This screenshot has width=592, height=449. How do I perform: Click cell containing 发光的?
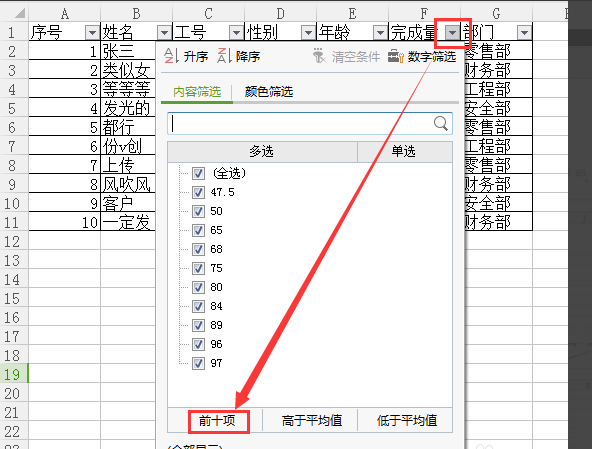tap(128, 108)
